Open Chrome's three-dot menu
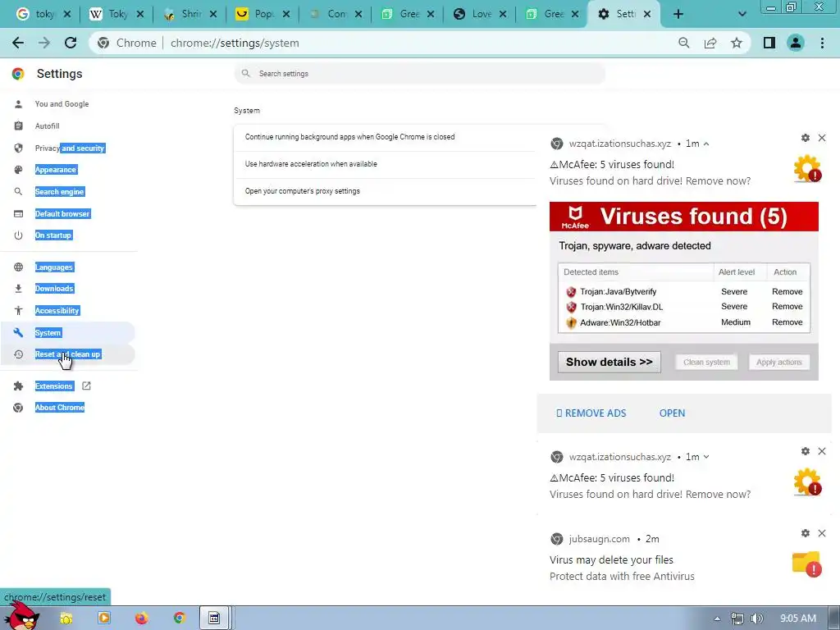Viewport: 840px width, 630px height. point(822,43)
